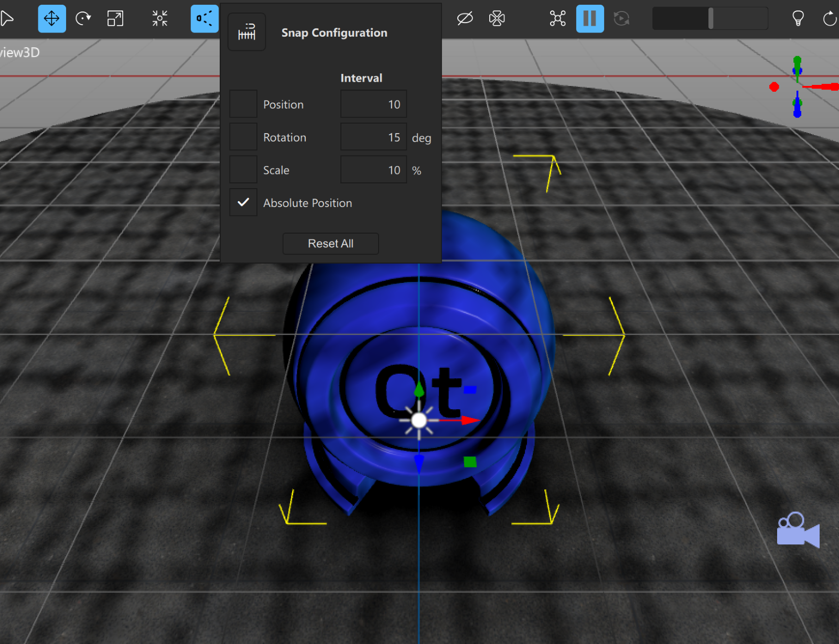Reset the 3D view camera

[x=830, y=18]
